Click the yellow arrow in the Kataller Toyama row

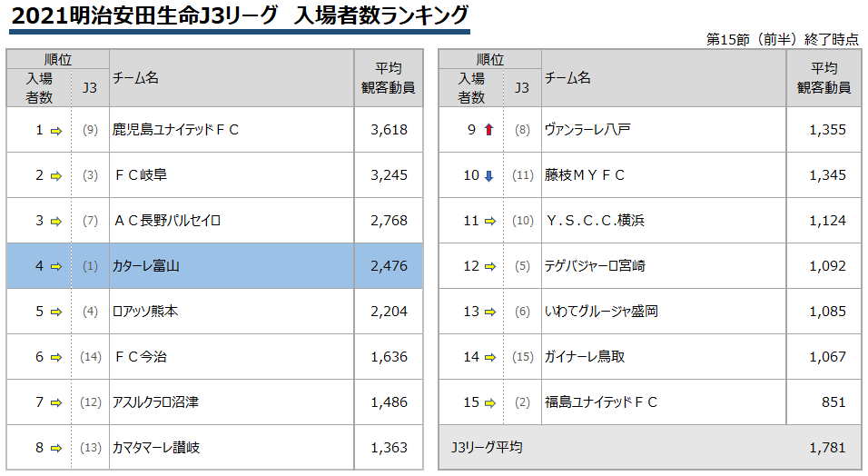point(56,267)
